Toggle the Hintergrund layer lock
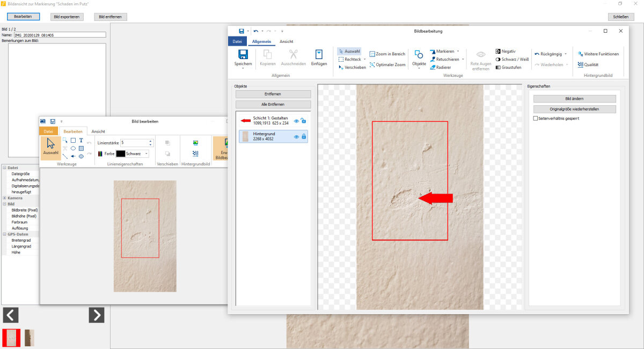Viewport: 644px width, 349px height. click(x=304, y=136)
